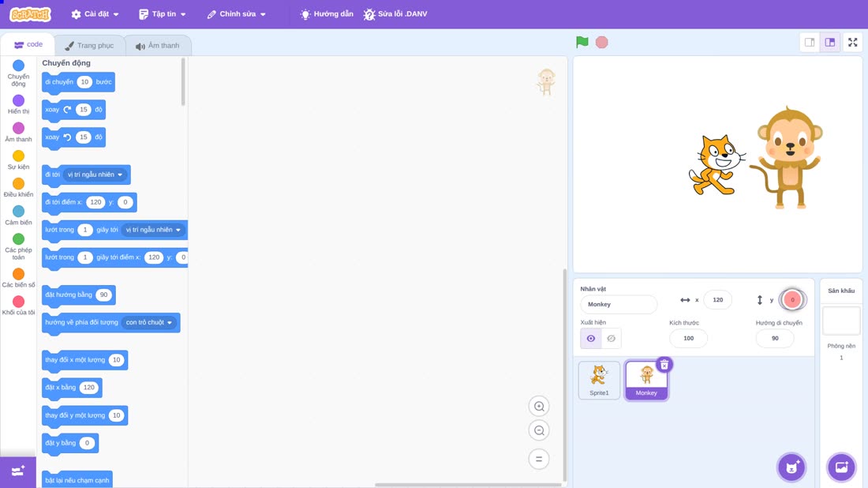Screen dimensions: 868x488
Task: Select the Sự kiện block category
Action: pos(18,160)
